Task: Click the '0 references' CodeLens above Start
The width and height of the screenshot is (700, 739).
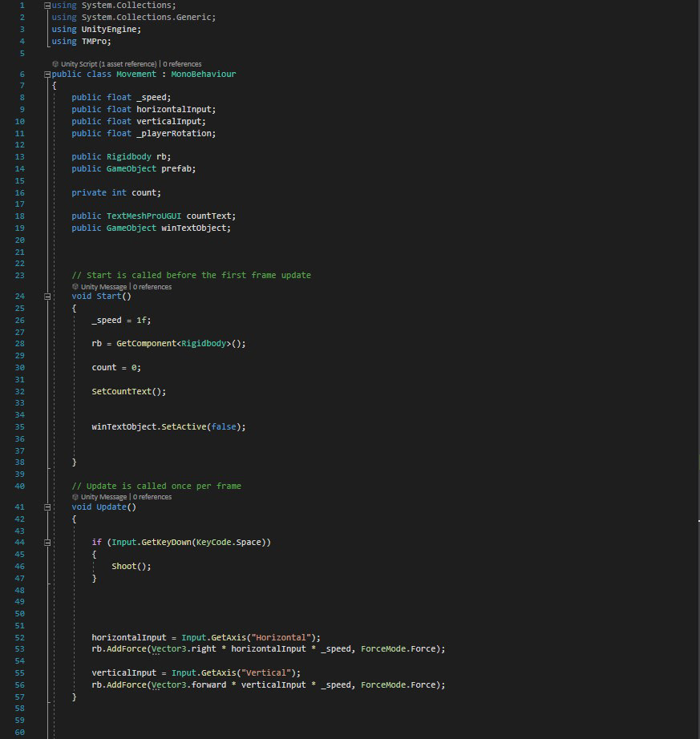Action: tap(152, 287)
